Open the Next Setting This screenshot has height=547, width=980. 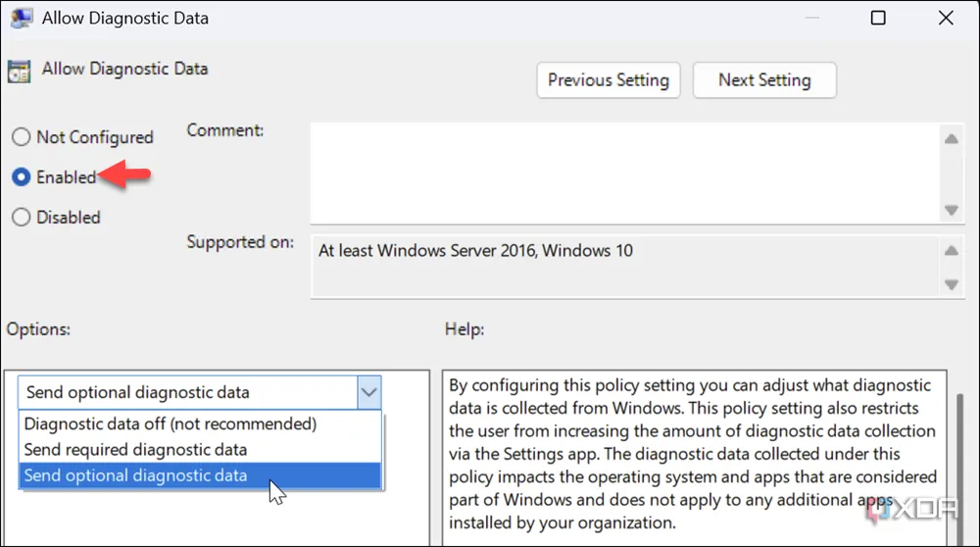(x=764, y=80)
